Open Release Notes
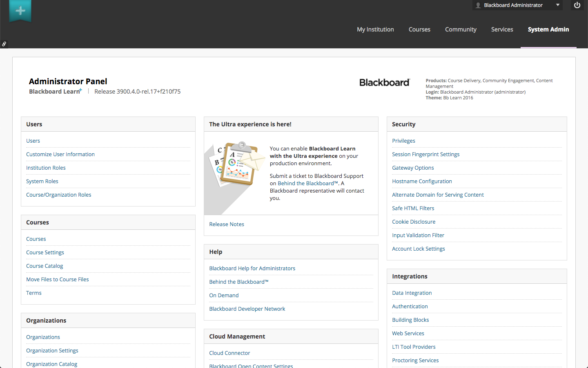Screen dimensions: 588x368 [x=227, y=224]
